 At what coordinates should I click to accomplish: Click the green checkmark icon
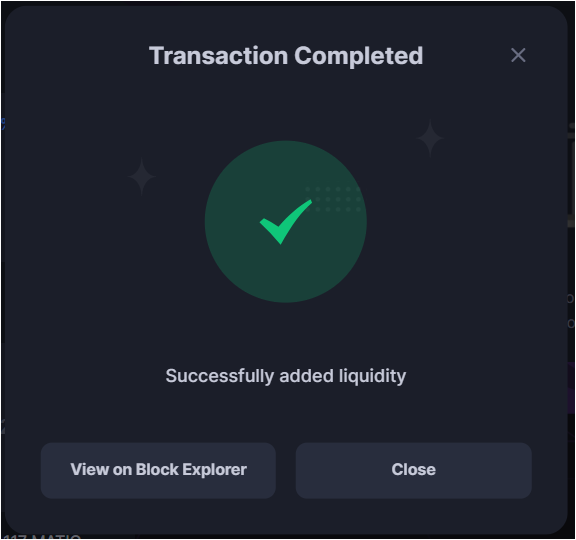click(x=285, y=222)
